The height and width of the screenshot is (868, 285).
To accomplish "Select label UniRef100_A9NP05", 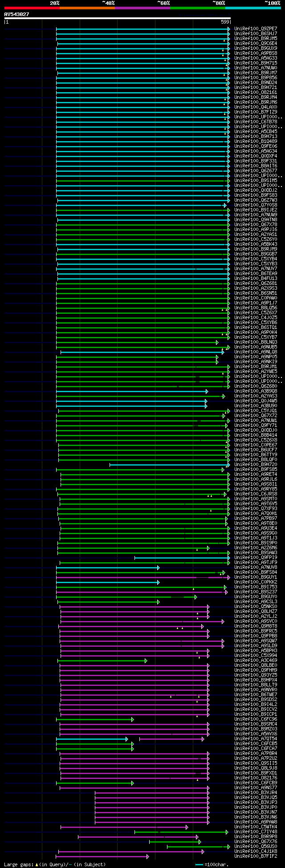I will [x=255, y=357].
